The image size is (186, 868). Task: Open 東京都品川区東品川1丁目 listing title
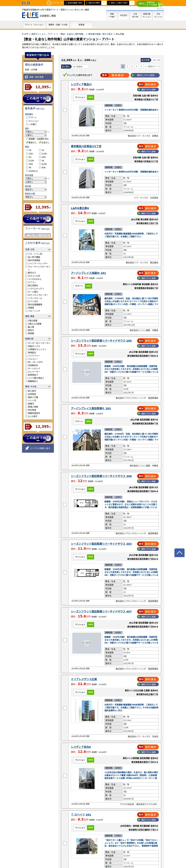point(86,146)
